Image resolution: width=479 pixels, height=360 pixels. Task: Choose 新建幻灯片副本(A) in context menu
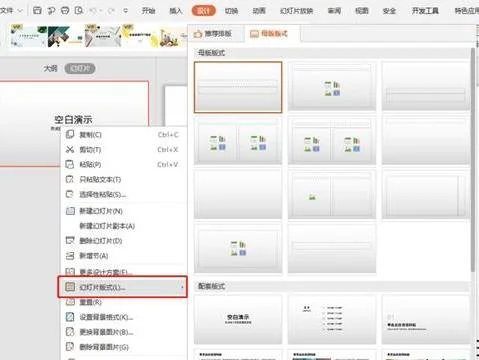[x=122, y=226]
